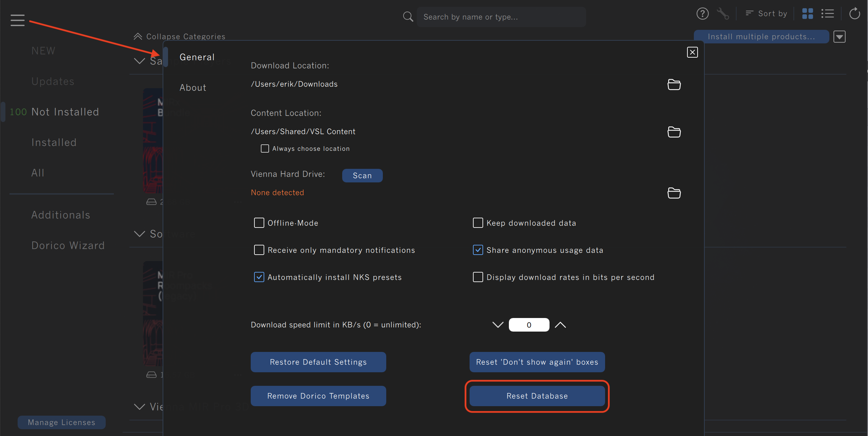The height and width of the screenshot is (436, 868).
Task: Click the help question mark icon
Action: 702,14
